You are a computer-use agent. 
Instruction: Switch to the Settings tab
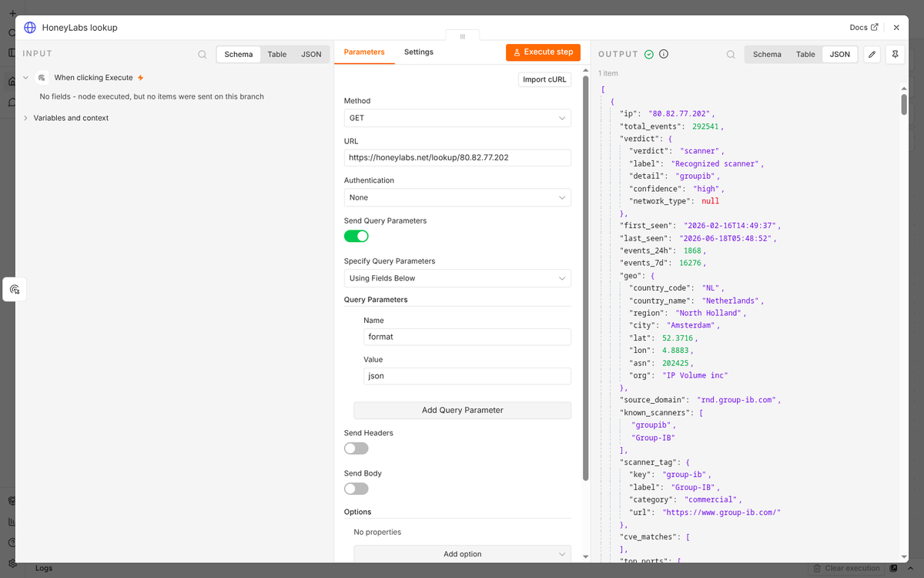coord(419,52)
